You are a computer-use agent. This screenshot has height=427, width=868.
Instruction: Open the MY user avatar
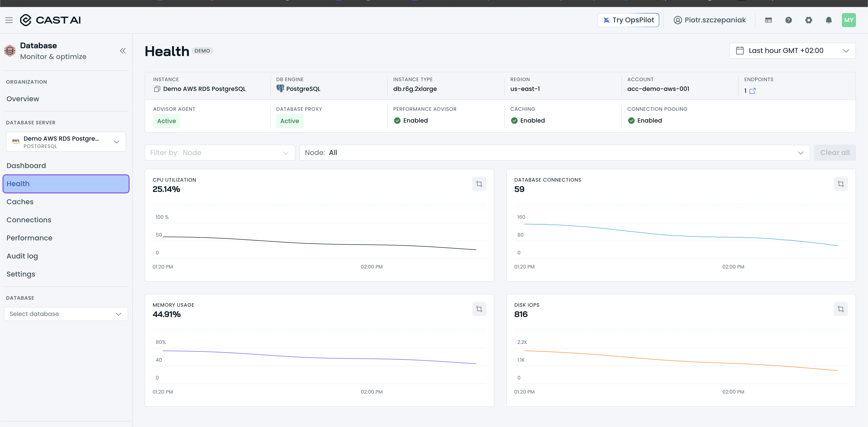(848, 20)
